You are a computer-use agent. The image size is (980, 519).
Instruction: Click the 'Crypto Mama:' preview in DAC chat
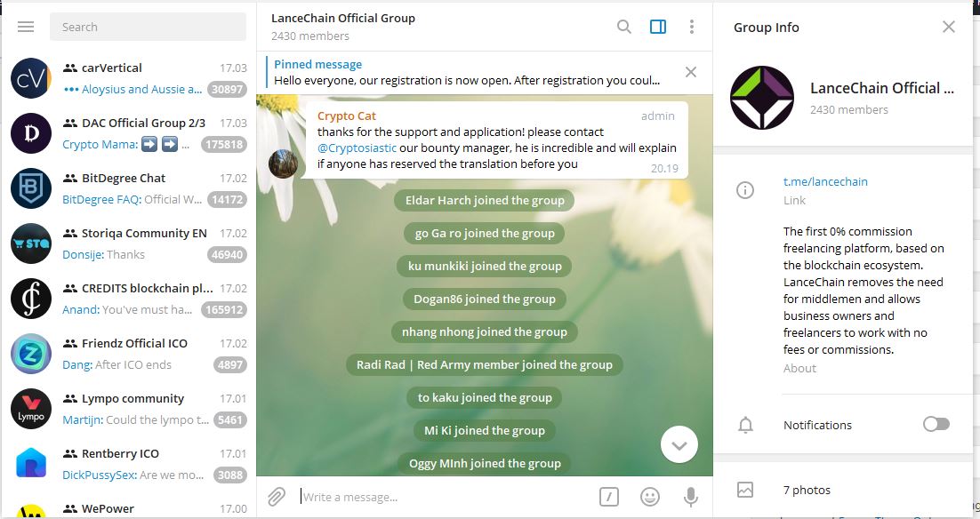pyautogui.click(x=100, y=144)
